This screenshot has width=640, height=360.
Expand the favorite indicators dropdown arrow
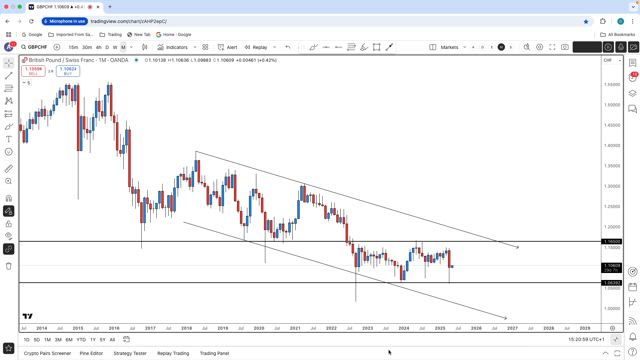coord(195,47)
